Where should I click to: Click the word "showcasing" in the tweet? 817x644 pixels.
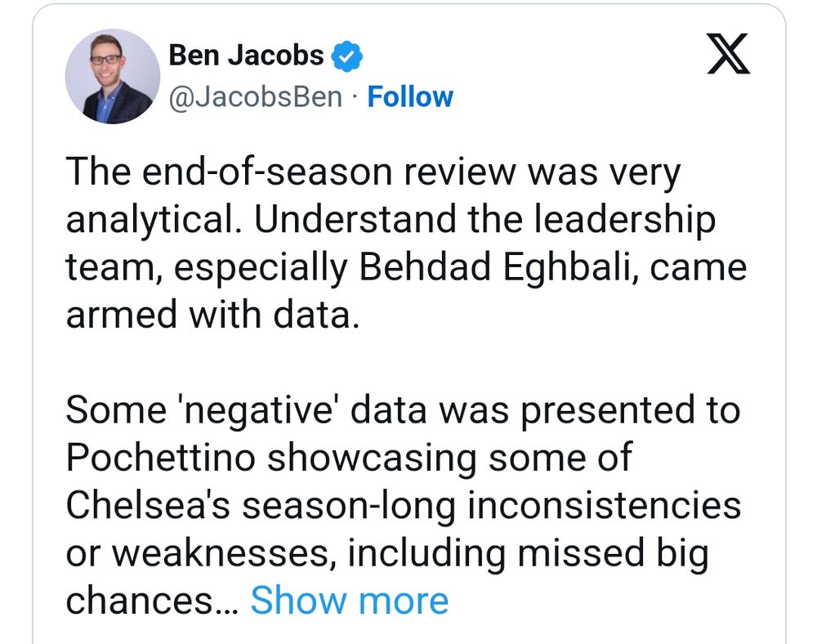tap(372, 458)
